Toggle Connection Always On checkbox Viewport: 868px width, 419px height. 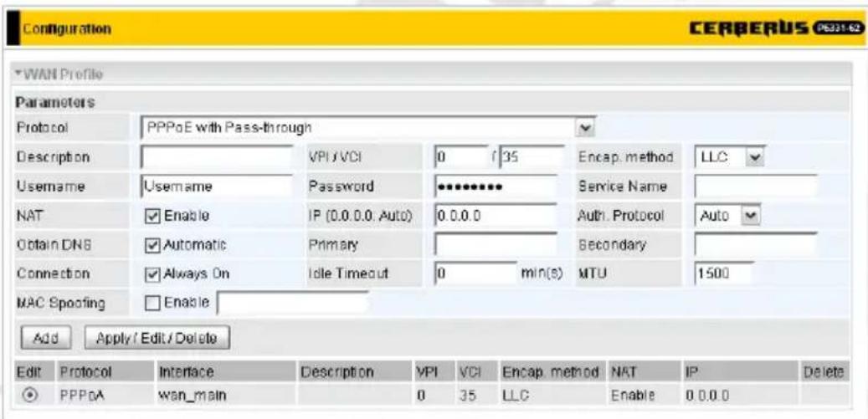point(152,273)
